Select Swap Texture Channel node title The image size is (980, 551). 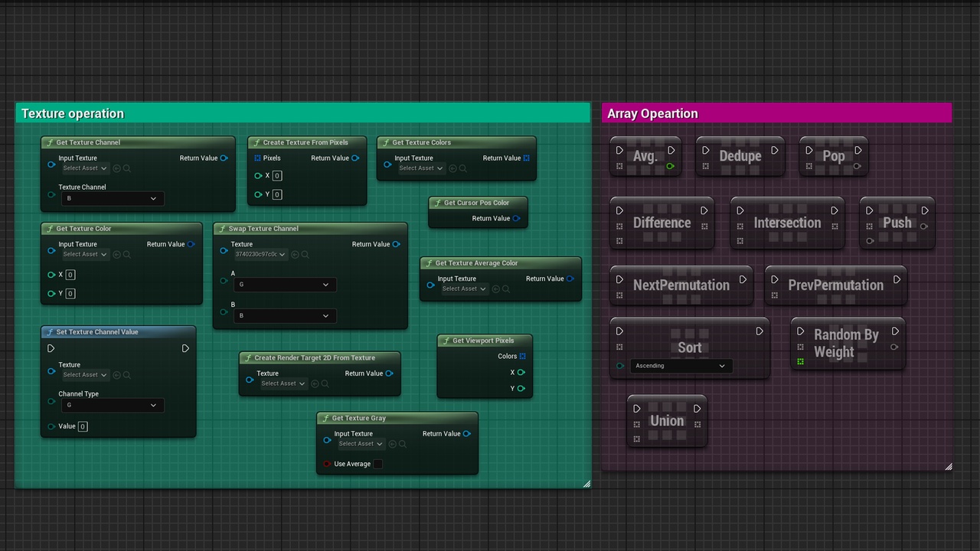tap(263, 229)
